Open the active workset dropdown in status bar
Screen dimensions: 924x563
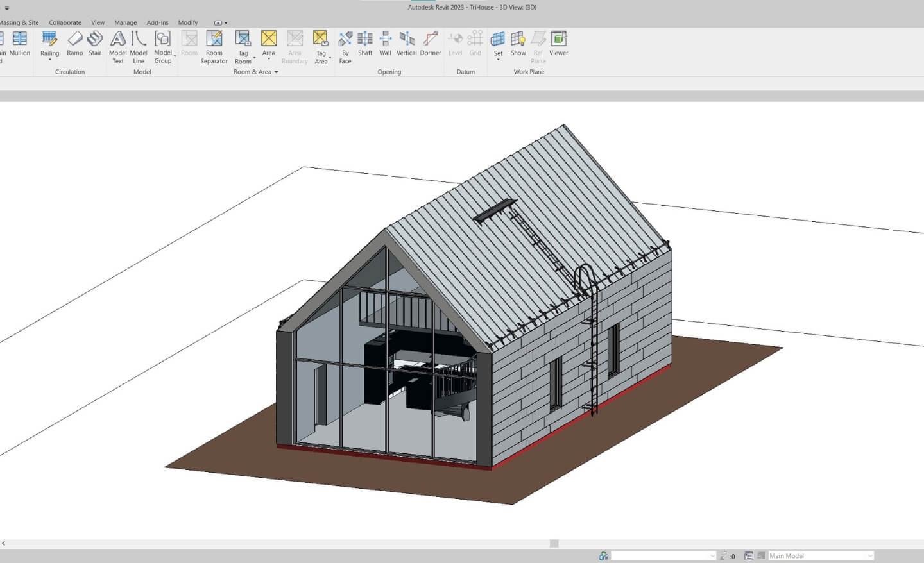click(712, 556)
